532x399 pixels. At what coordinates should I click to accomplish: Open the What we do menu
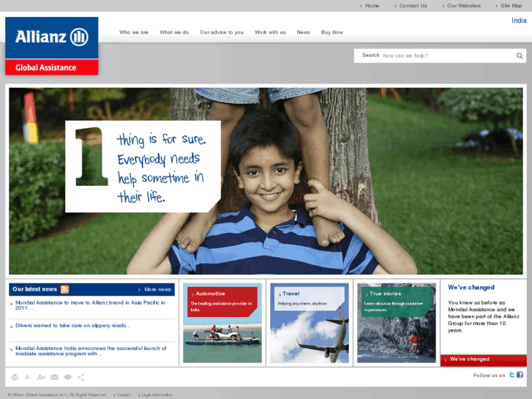(x=174, y=32)
